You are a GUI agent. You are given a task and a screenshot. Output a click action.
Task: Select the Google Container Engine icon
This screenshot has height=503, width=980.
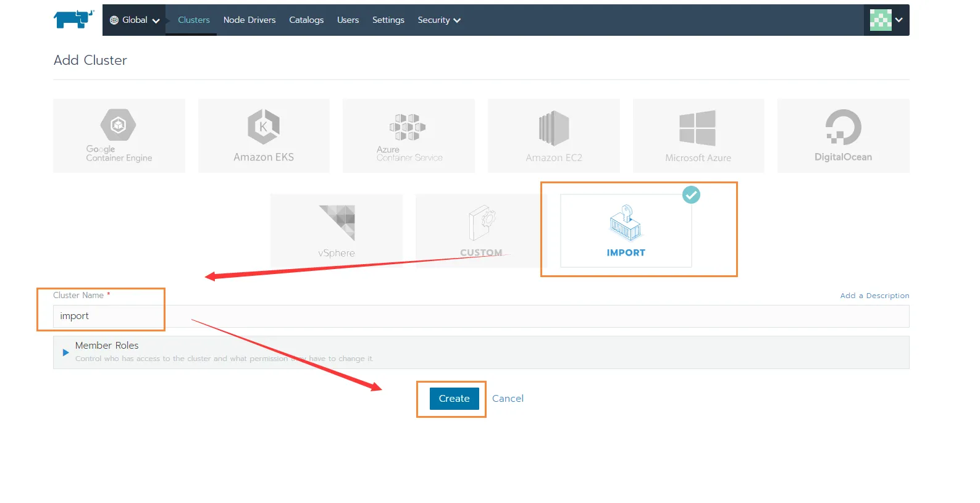coord(118,125)
